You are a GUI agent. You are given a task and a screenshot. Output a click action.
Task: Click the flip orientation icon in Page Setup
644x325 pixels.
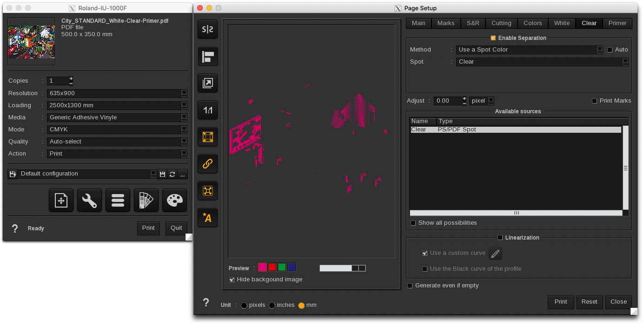[x=207, y=57]
